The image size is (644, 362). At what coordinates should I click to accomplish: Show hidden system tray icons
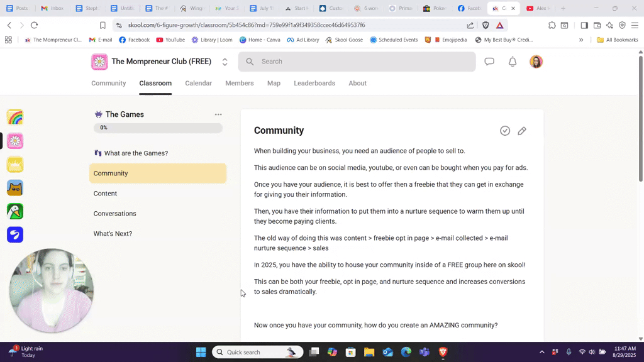coord(541,352)
